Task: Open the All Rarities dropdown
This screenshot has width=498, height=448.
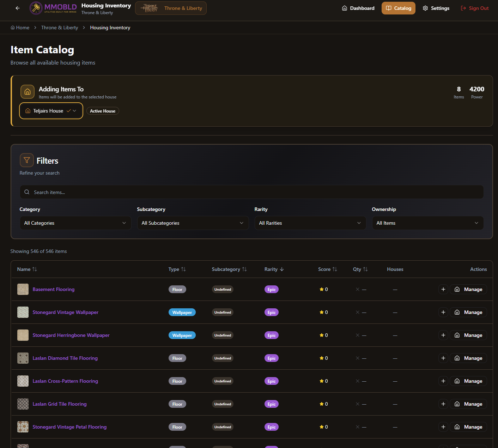Action: tap(310, 223)
